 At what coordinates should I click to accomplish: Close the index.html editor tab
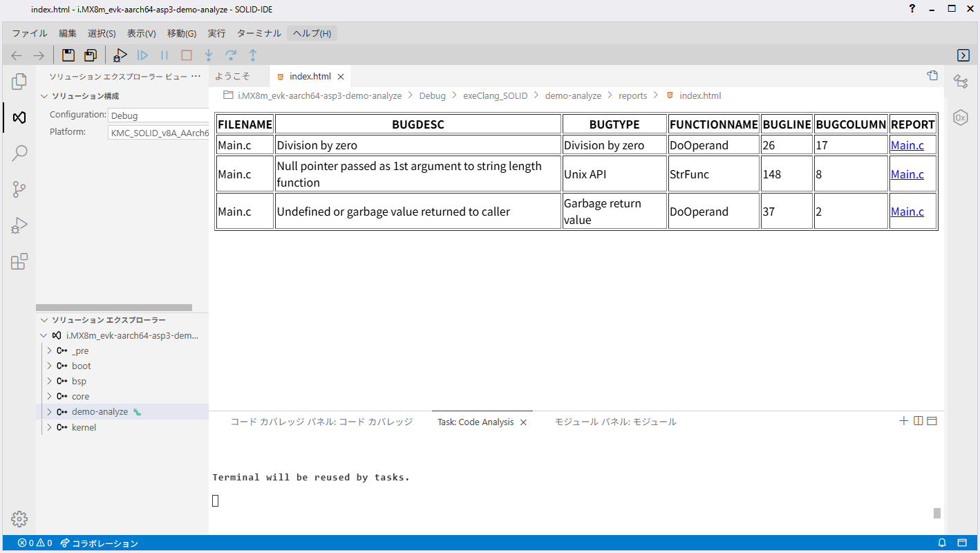[341, 77]
